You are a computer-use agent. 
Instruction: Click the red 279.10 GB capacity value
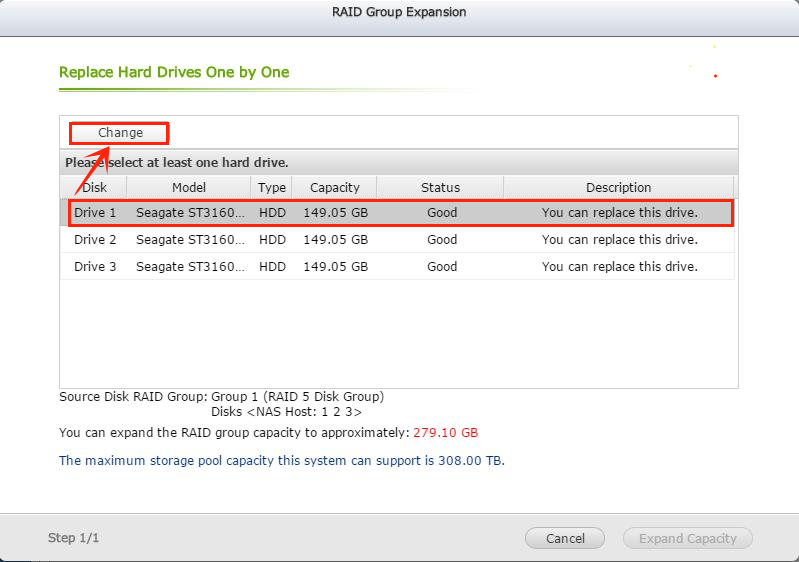445,433
